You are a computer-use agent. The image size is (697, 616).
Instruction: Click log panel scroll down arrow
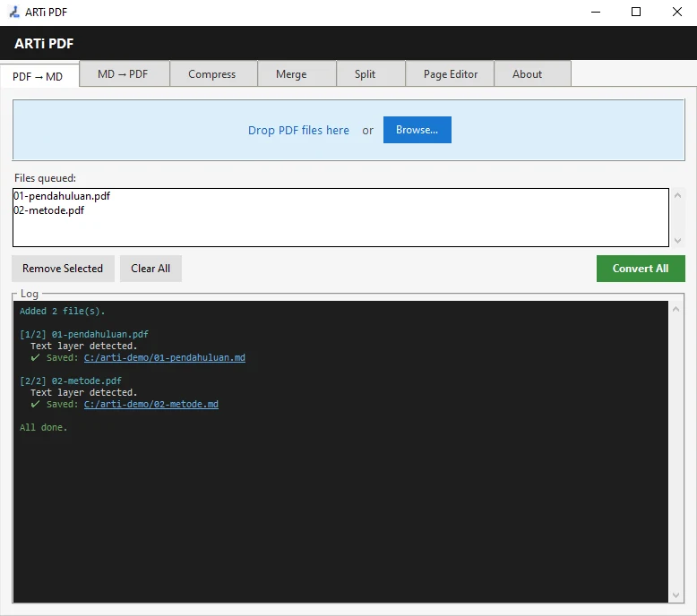click(x=675, y=595)
